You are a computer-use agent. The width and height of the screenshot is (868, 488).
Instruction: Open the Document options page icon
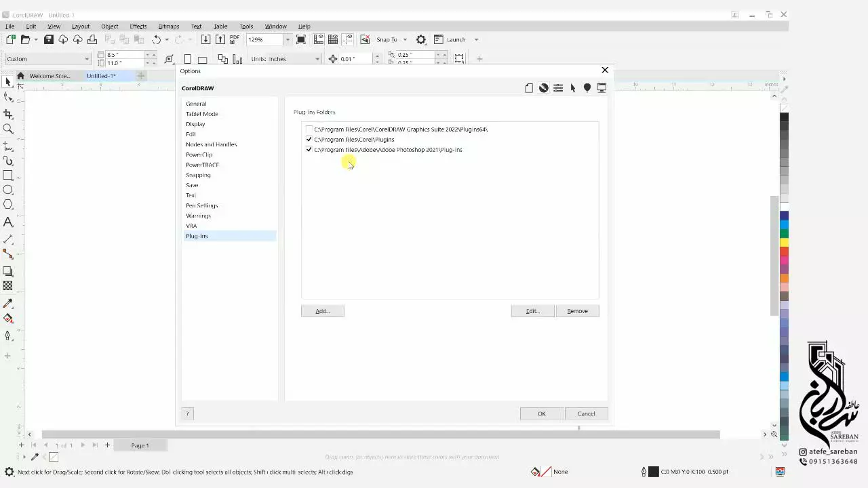[529, 88]
